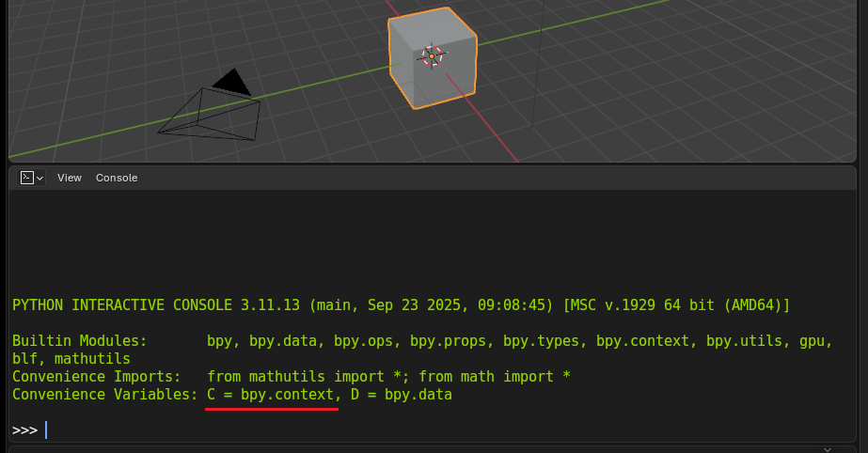The image size is (868, 453).
Task: Click the 'Convenience Variables:' label text
Action: pyautogui.click(x=105, y=395)
